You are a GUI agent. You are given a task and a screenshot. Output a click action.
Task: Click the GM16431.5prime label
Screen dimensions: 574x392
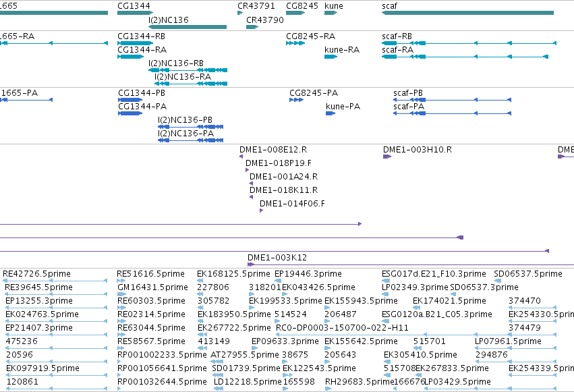coord(152,287)
